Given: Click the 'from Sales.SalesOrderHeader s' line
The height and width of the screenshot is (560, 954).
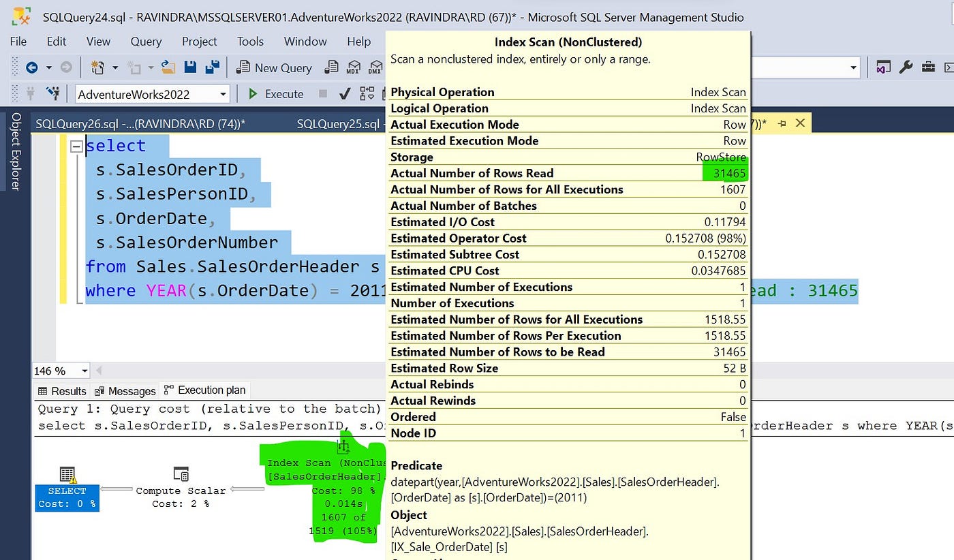Looking at the screenshot, I should (x=232, y=266).
